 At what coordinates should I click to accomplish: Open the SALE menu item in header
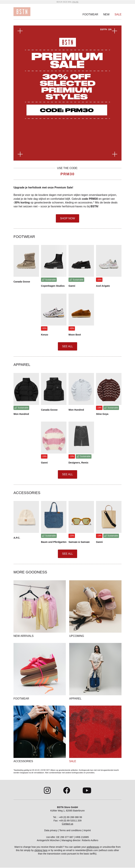coord(118,15)
